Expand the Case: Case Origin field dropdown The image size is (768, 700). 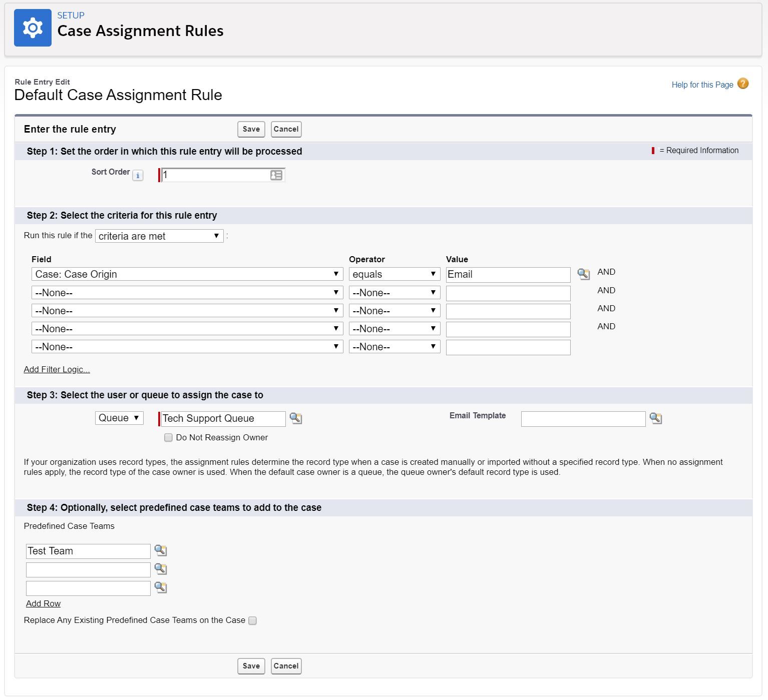[187, 274]
